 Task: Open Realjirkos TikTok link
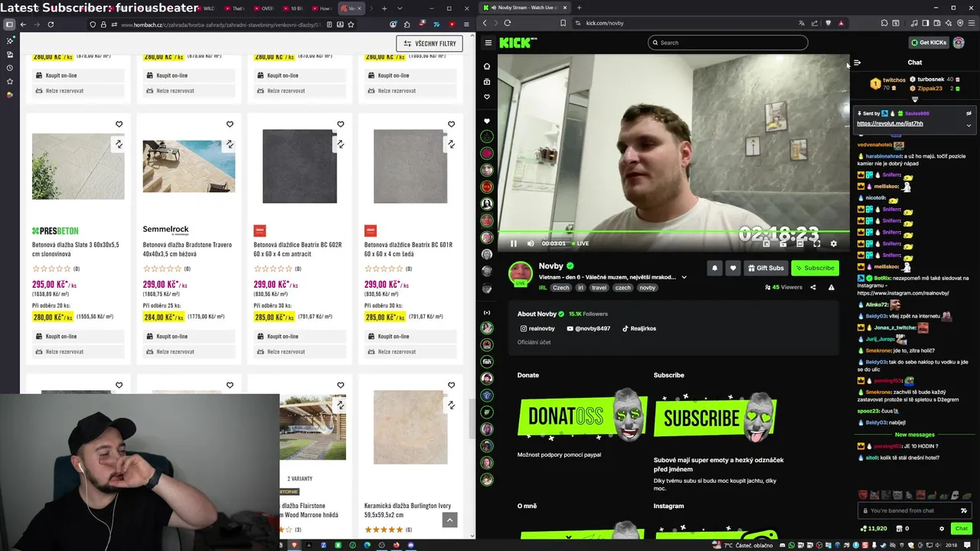[639, 328]
